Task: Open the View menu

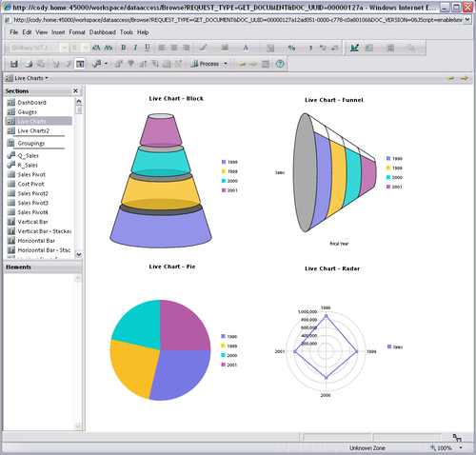Action: point(42,32)
